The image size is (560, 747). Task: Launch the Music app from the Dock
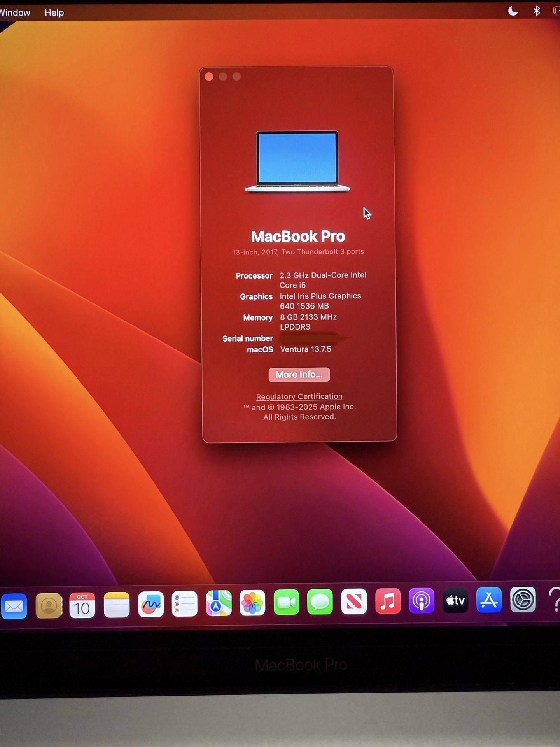tap(388, 601)
